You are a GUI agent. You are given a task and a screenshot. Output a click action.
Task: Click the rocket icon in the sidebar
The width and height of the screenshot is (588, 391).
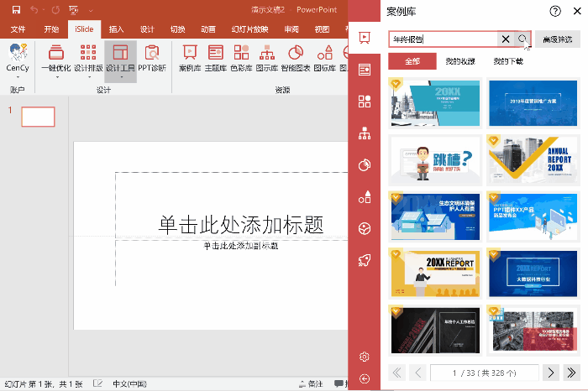365,260
